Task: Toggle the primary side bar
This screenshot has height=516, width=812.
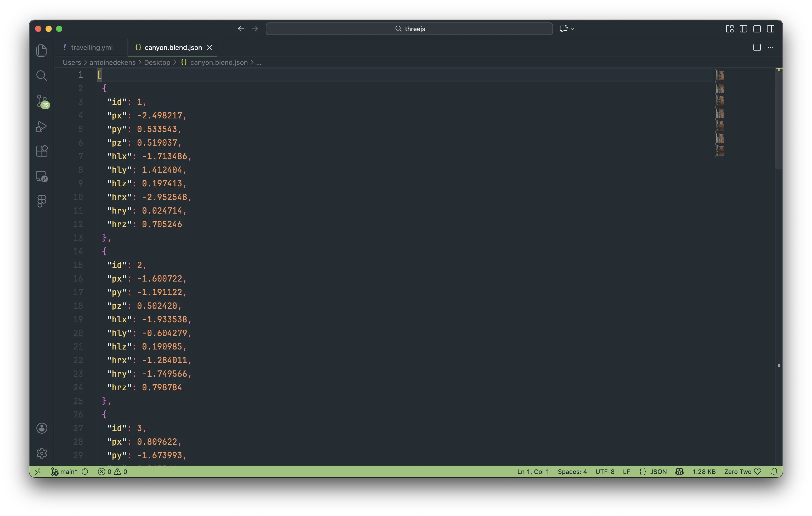Action: pos(743,29)
